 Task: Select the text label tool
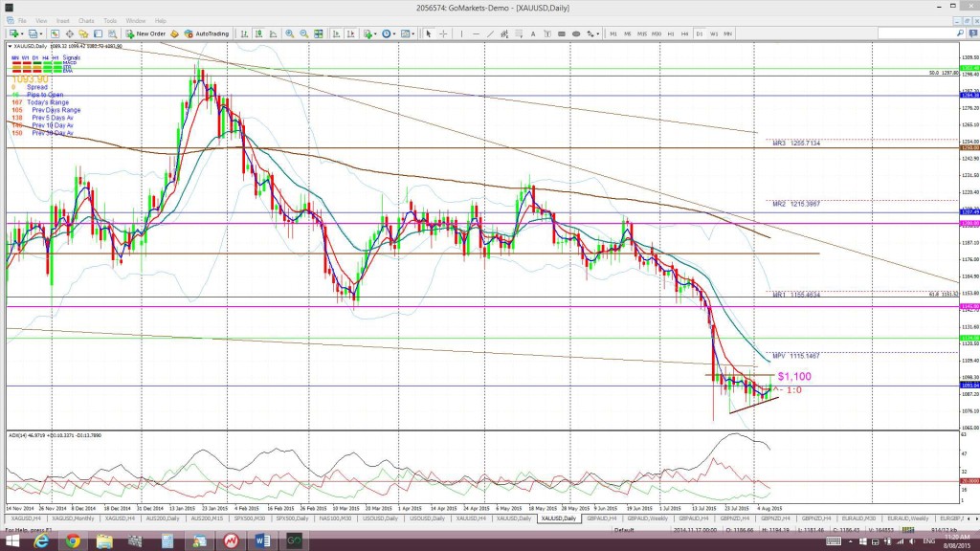tap(547, 33)
